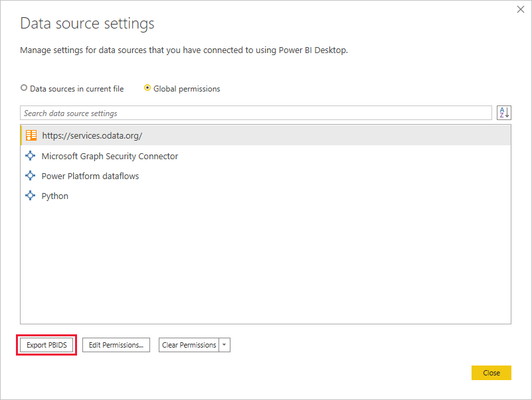The height and width of the screenshot is (400, 532).
Task: Close the dialog with the X button
Action: click(x=521, y=9)
